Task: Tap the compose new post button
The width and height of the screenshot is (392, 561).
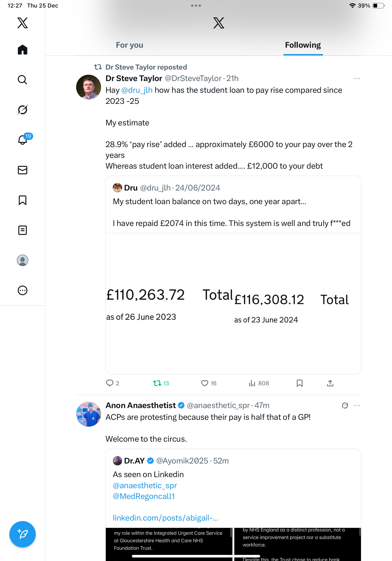Action: click(x=23, y=534)
